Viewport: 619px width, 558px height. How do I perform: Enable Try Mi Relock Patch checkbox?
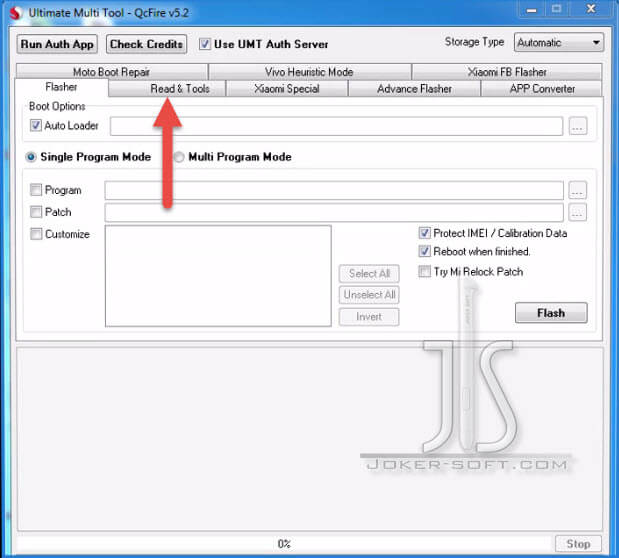coord(424,272)
